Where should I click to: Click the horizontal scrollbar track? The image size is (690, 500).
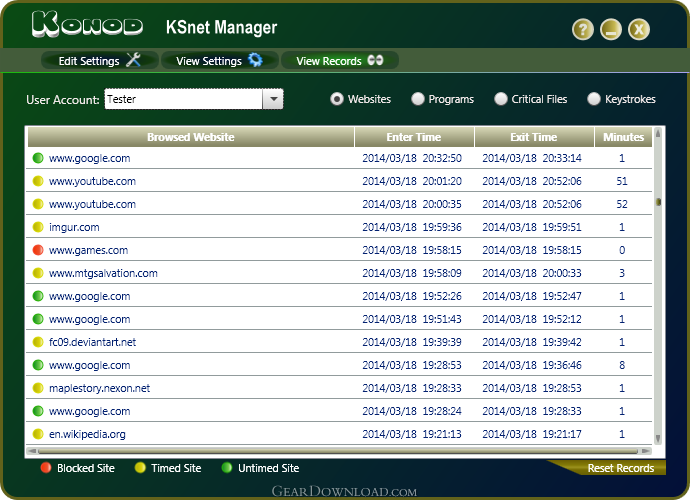tap(338, 451)
